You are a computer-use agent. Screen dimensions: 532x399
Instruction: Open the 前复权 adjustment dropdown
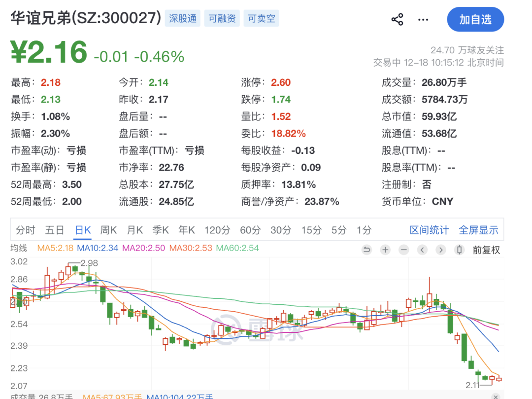coord(486,250)
